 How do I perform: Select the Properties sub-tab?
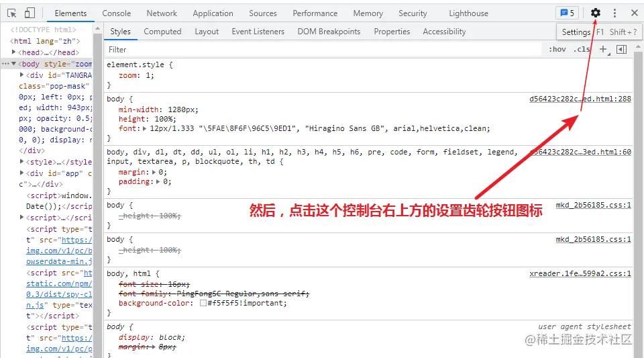392,32
